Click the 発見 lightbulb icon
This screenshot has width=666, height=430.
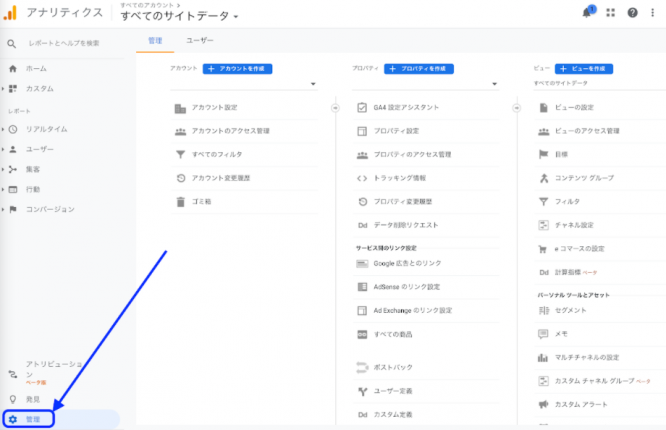[x=13, y=399]
